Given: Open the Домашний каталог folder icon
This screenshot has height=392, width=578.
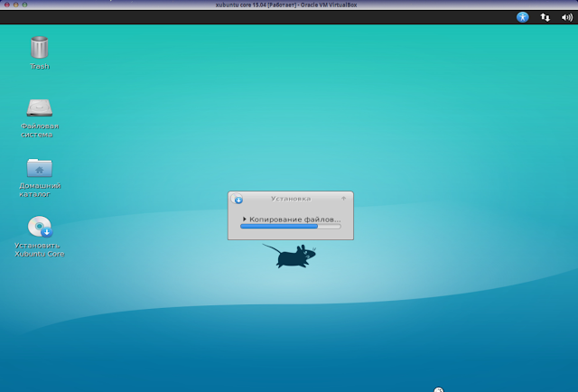Looking at the screenshot, I should point(40,168).
